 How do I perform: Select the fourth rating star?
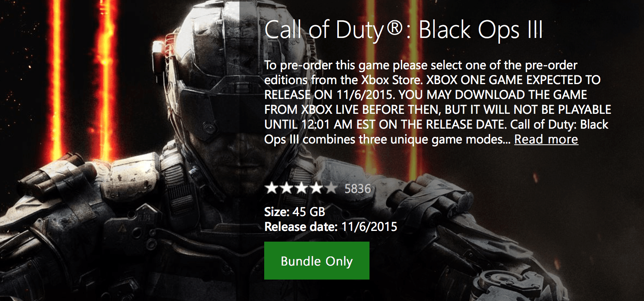[316, 188]
